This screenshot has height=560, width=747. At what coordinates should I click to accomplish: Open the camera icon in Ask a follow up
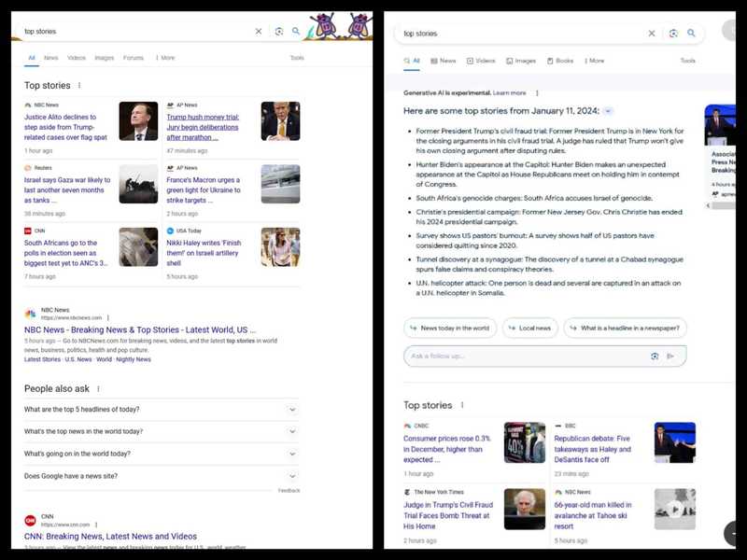[655, 356]
